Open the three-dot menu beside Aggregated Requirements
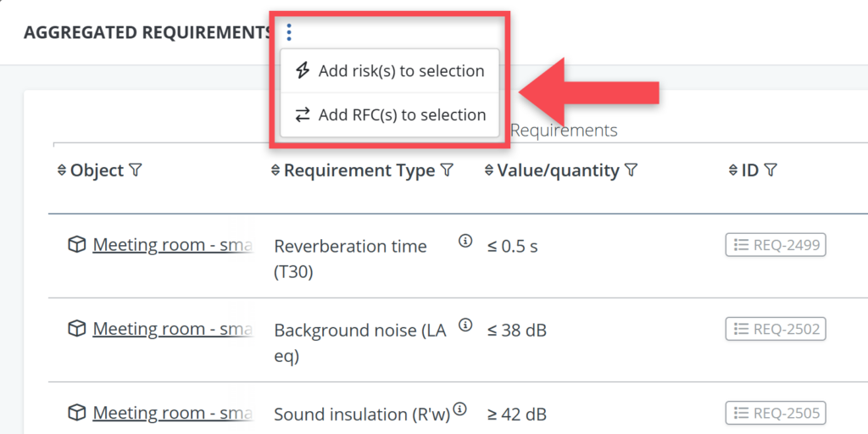This screenshot has width=868, height=434. 289,33
